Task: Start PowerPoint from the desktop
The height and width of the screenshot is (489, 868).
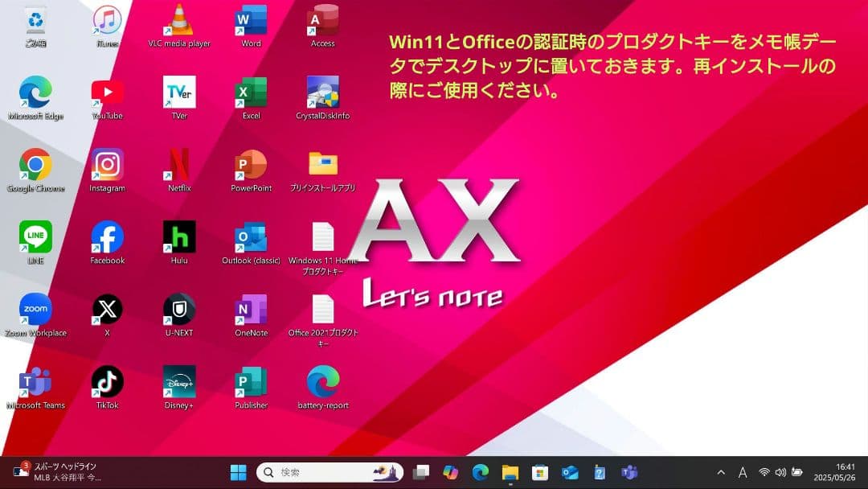Action: tap(251, 165)
